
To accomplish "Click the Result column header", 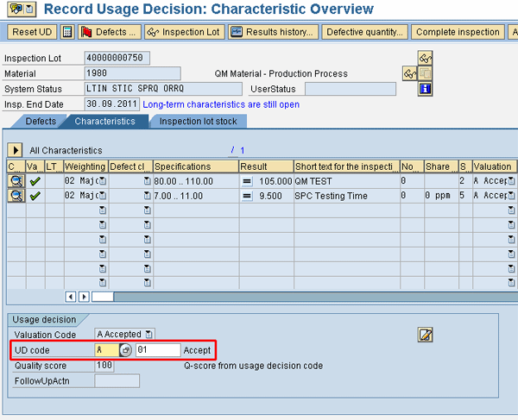I will 266,166.
